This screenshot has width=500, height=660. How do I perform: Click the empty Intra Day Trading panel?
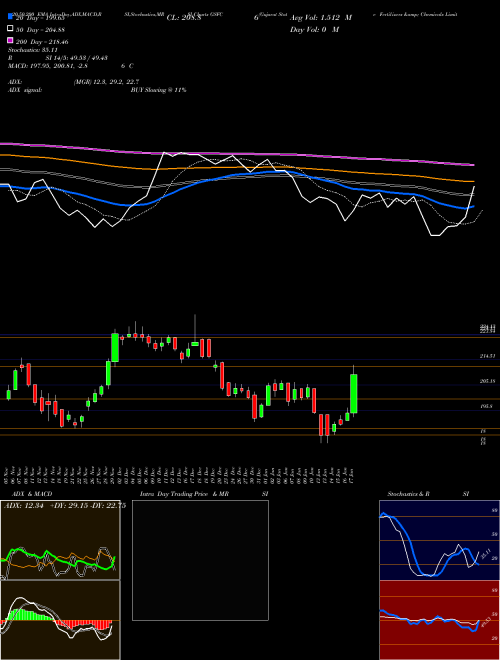[200, 560]
